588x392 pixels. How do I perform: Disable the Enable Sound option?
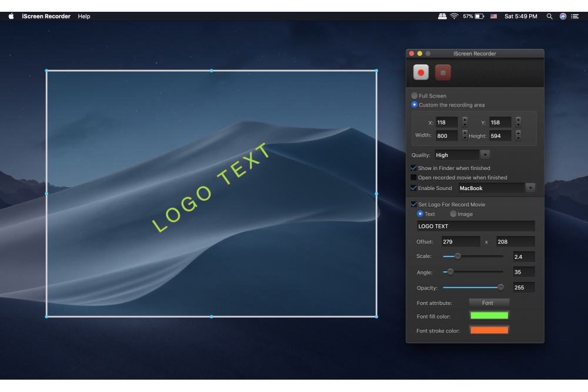[413, 188]
